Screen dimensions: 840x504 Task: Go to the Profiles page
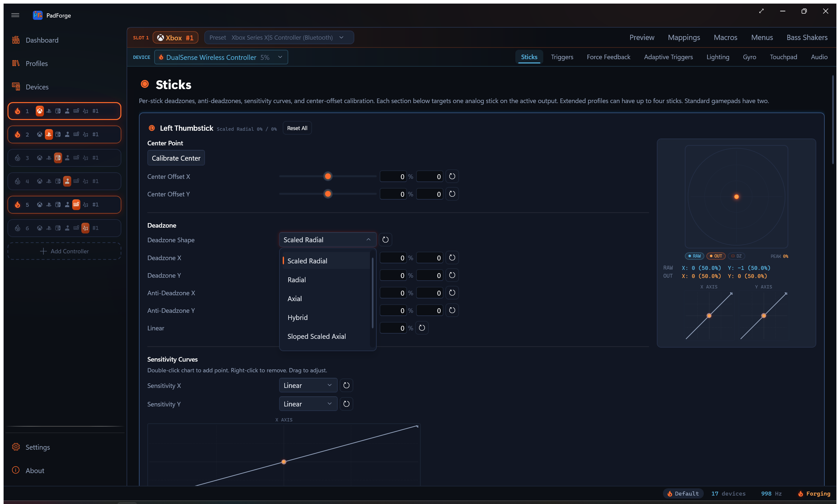[36, 63]
